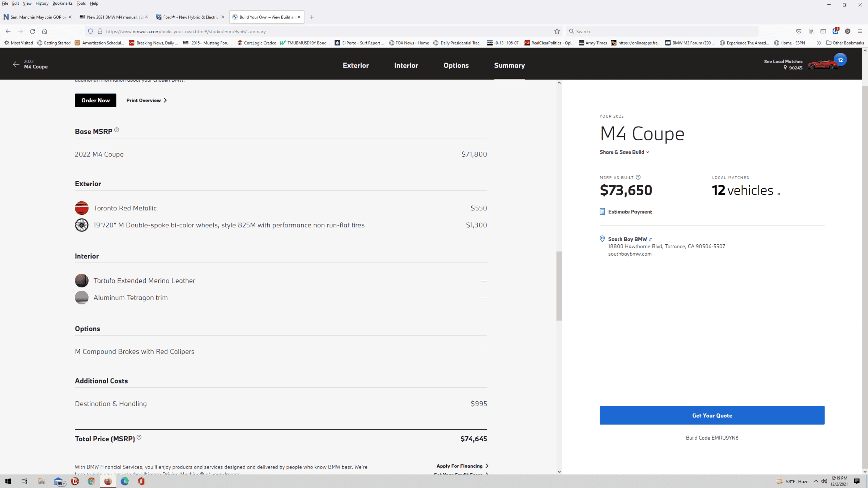Click the Get Your Quote button
This screenshot has height=488, width=868.
[712, 415]
